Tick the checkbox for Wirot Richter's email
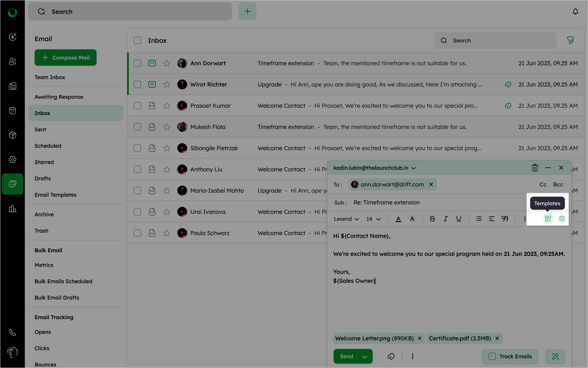 [x=137, y=84]
